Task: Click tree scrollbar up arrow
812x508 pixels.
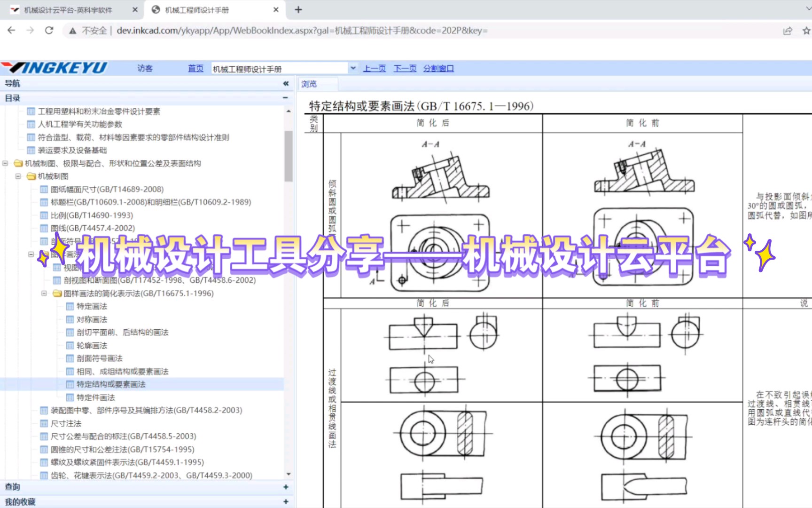Action: (x=289, y=111)
